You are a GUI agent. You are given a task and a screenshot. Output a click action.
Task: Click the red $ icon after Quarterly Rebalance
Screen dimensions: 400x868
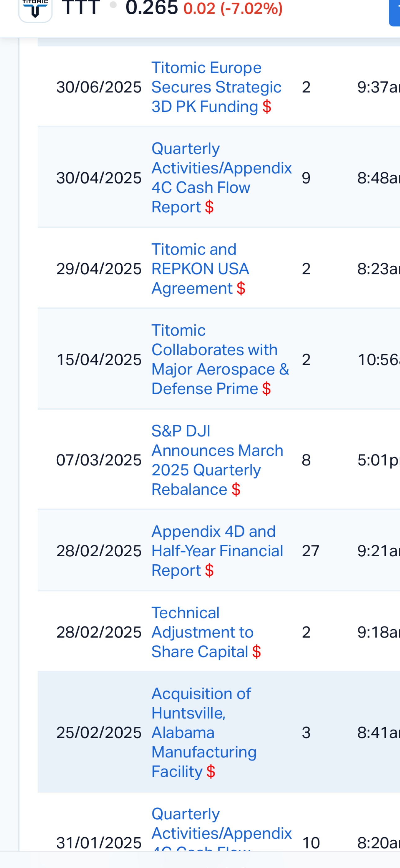236,490
